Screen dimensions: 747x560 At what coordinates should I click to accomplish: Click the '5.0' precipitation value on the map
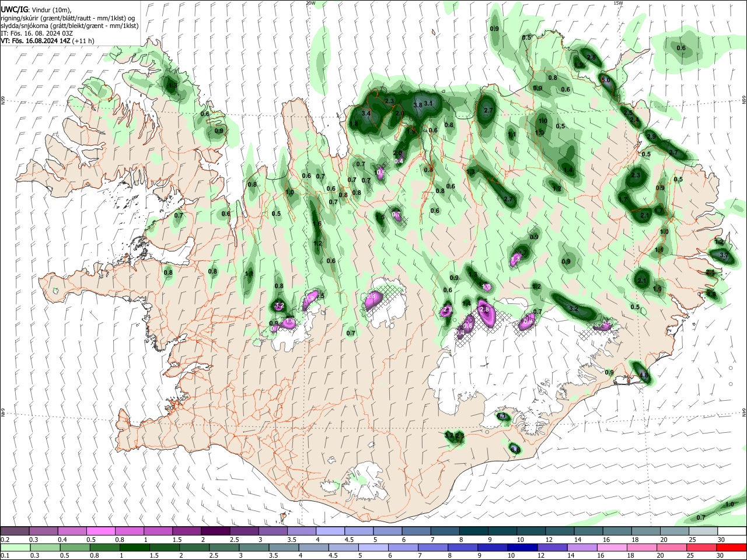pyautogui.click(x=605, y=80)
